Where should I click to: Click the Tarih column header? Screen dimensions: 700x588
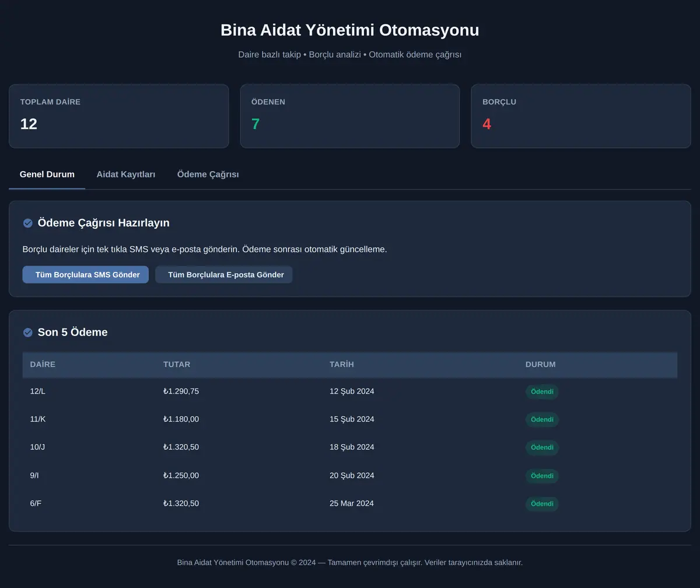tap(342, 365)
